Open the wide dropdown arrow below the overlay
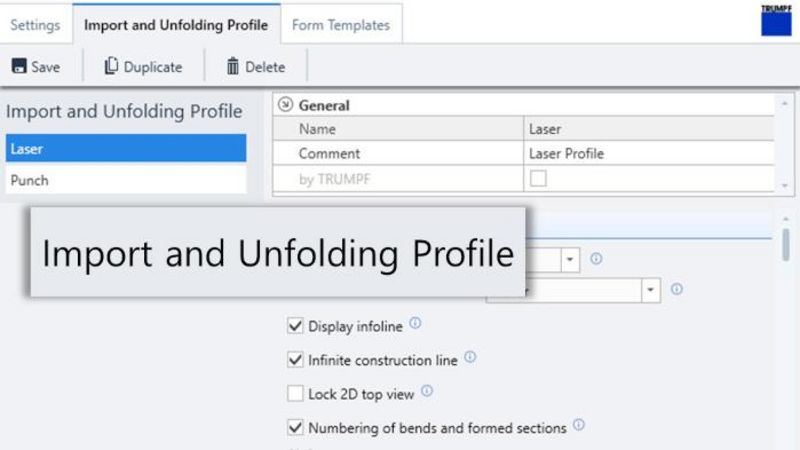The height and width of the screenshot is (450, 800). pyautogui.click(x=651, y=289)
